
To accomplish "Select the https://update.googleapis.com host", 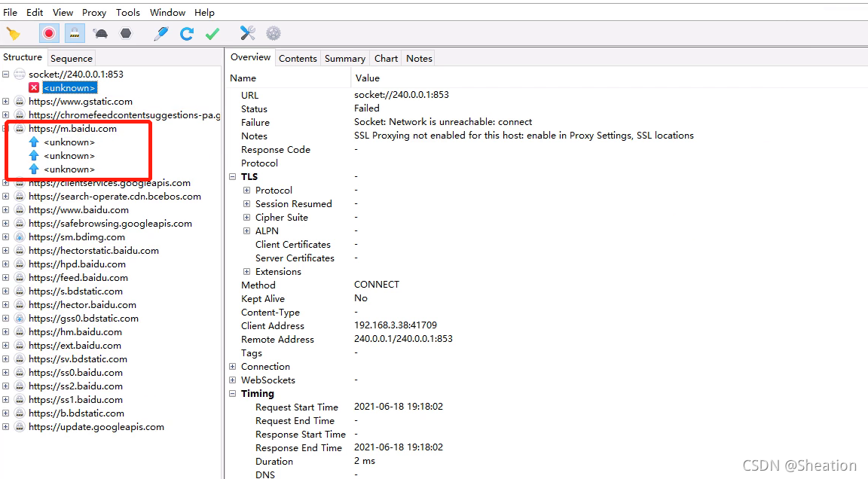I will tap(96, 426).
